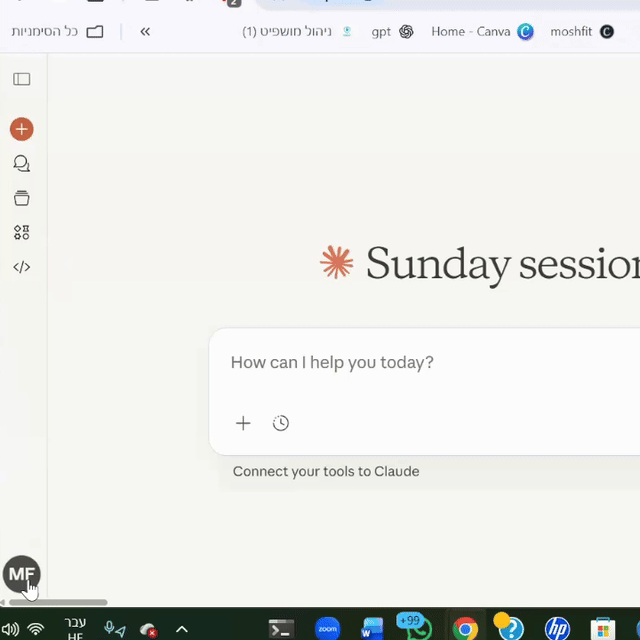Start a new chat with plus button

[x=22, y=129]
